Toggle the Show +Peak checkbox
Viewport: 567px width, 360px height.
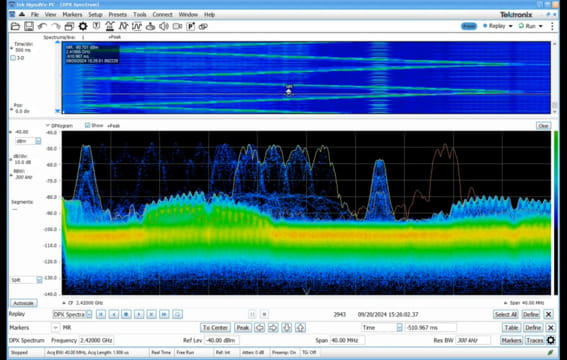[x=87, y=125]
